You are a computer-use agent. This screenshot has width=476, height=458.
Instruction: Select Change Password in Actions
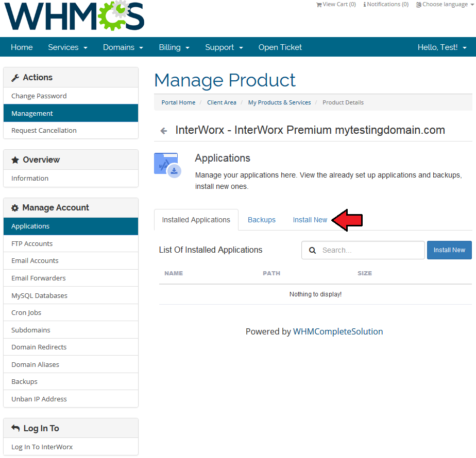tap(71, 96)
